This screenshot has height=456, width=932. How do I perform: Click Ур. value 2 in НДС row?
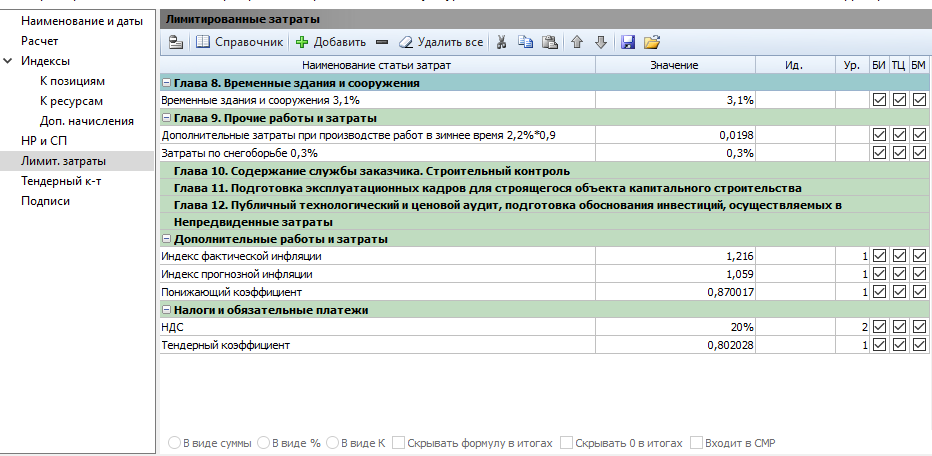pos(852,327)
